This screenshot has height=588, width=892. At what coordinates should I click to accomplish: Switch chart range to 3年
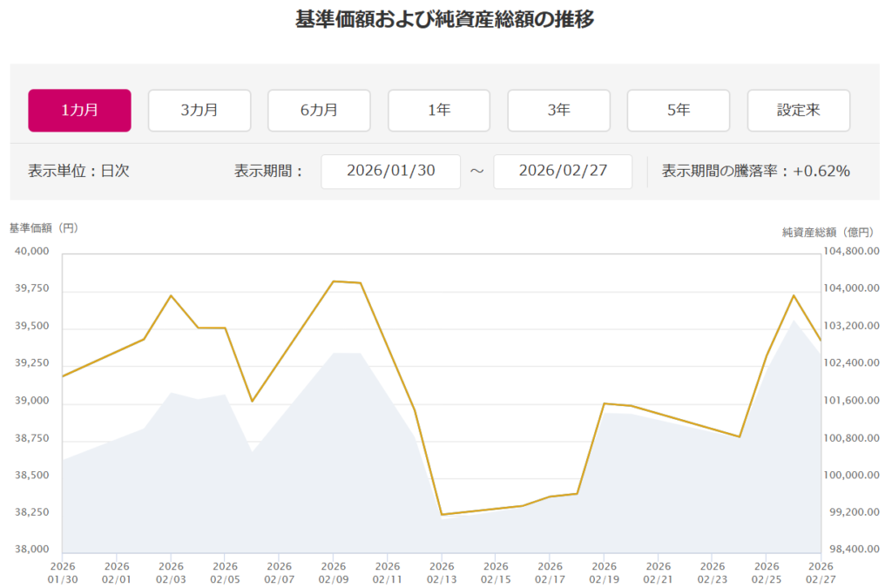(558, 111)
